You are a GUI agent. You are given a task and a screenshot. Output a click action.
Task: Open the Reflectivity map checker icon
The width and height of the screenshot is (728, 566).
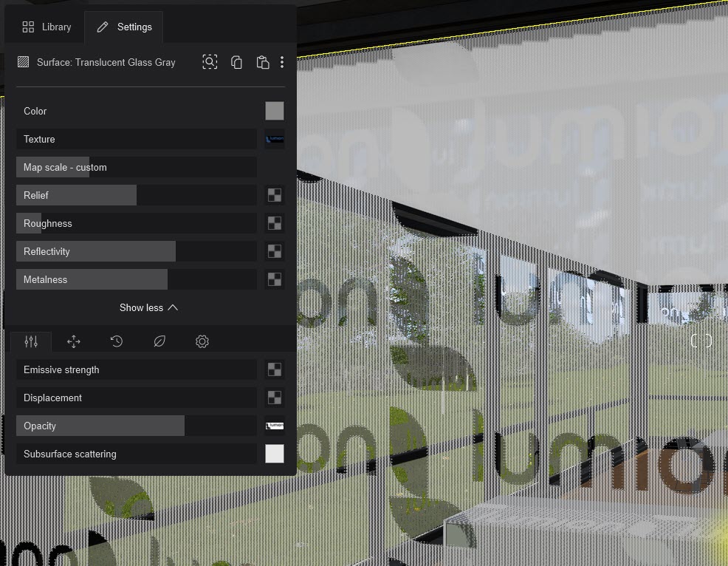tap(275, 251)
